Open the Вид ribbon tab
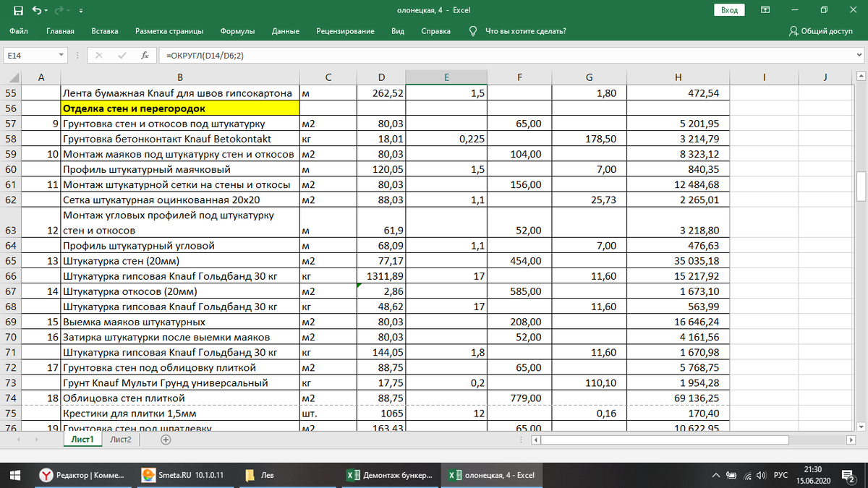This screenshot has height=488, width=868. coord(398,31)
